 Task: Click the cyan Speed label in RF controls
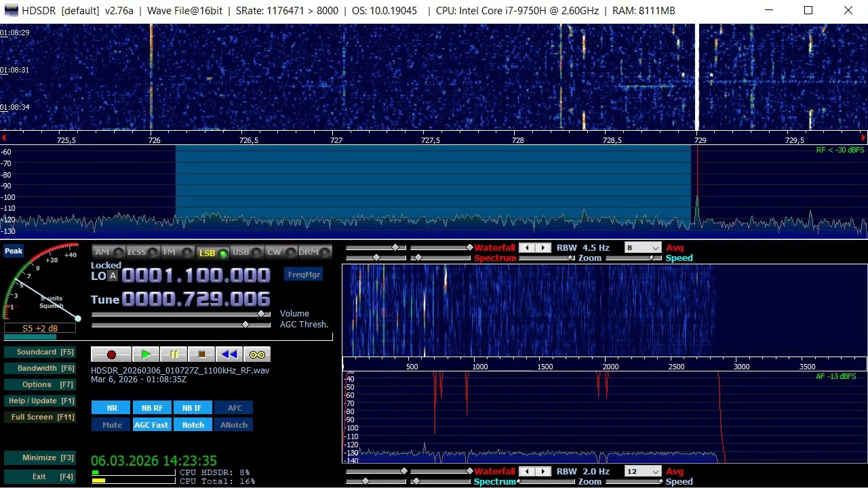coord(679,258)
